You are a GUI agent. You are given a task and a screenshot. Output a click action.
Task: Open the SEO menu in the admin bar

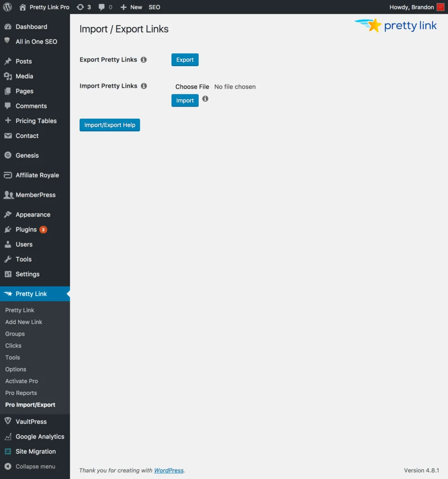pos(154,7)
